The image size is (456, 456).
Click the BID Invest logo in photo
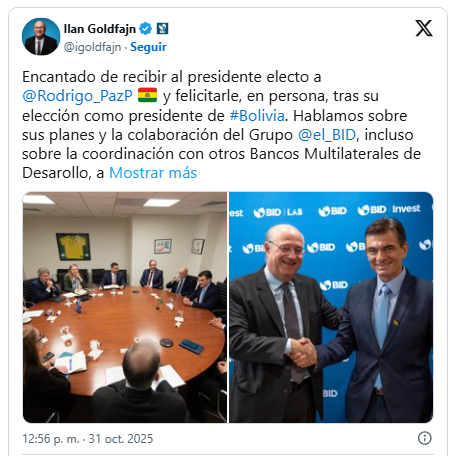(x=389, y=210)
